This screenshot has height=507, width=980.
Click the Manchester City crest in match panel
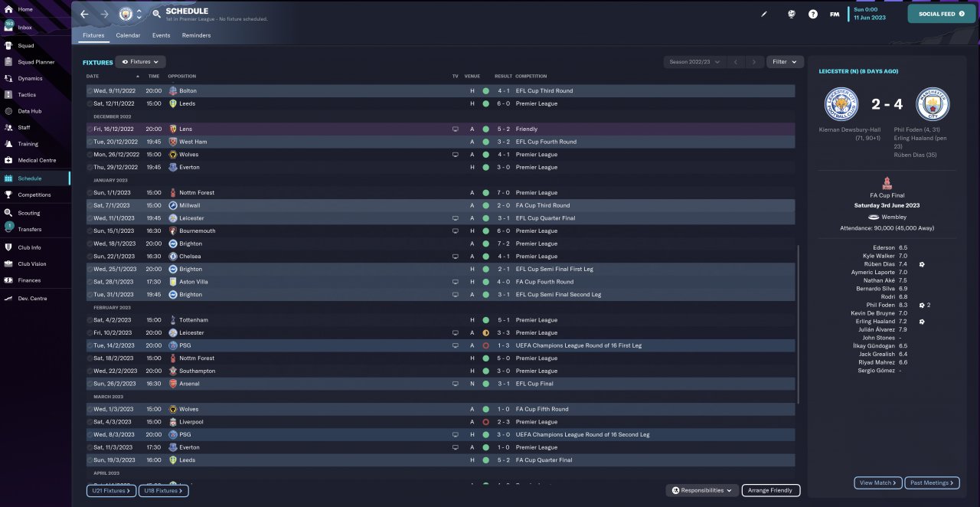click(933, 104)
